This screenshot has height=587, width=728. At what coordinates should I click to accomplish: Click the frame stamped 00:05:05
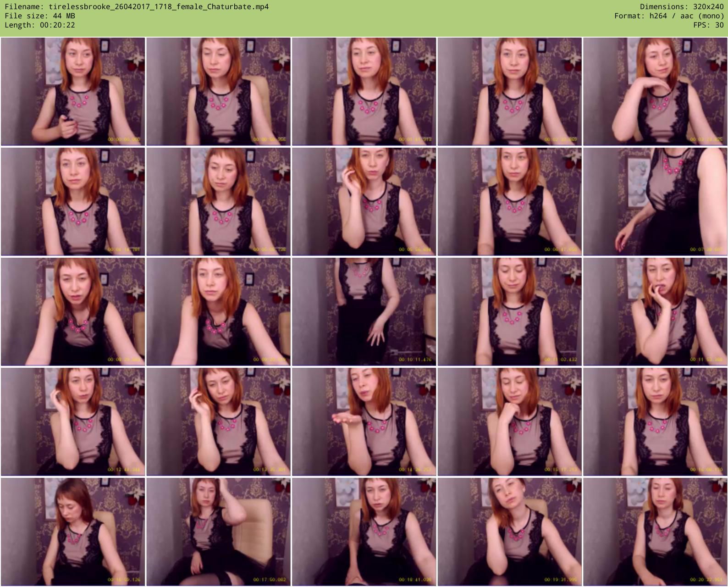coord(218,202)
